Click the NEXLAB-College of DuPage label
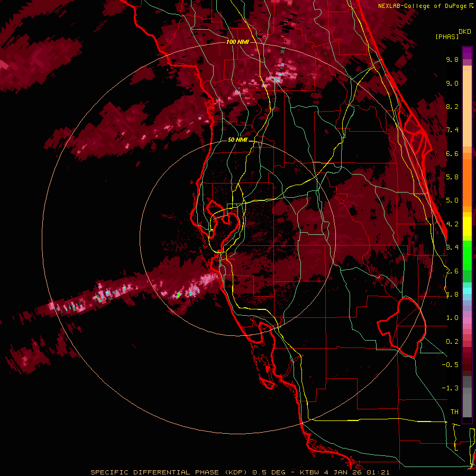476x476 pixels. click(422, 6)
